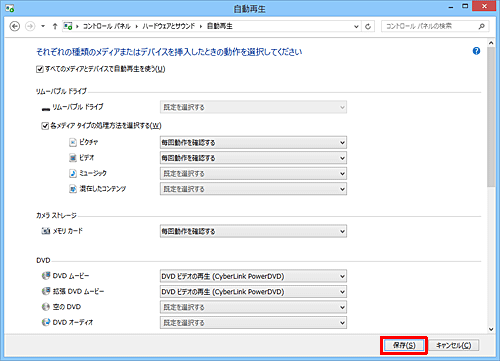Open the blue help icon
The height and width of the screenshot is (361, 500).
tap(476, 51)
